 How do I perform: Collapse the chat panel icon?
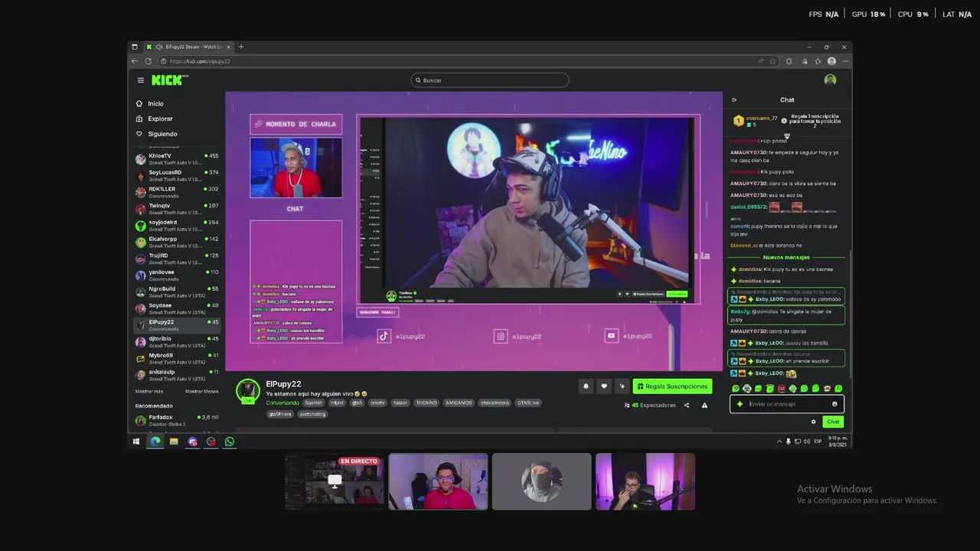coord(734,100)
